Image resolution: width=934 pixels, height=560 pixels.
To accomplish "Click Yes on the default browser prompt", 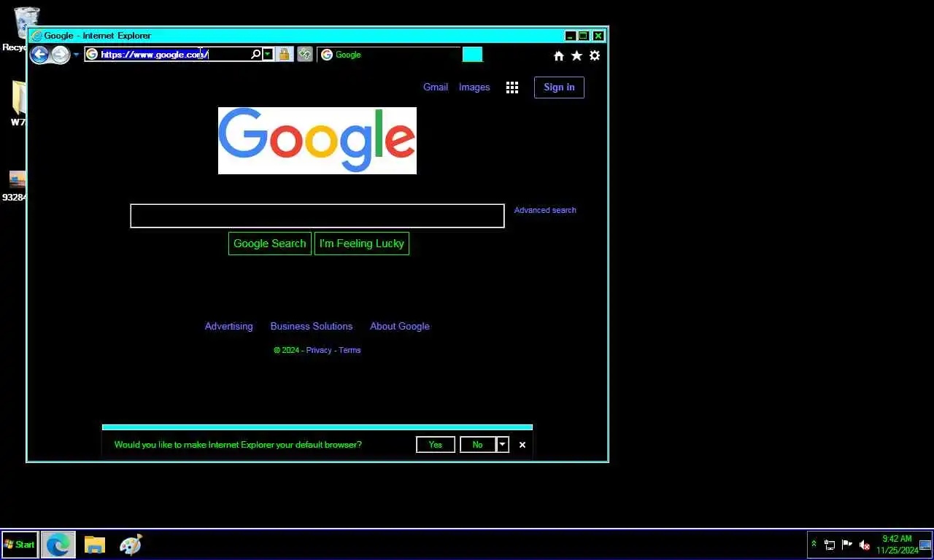I will 436,445.
